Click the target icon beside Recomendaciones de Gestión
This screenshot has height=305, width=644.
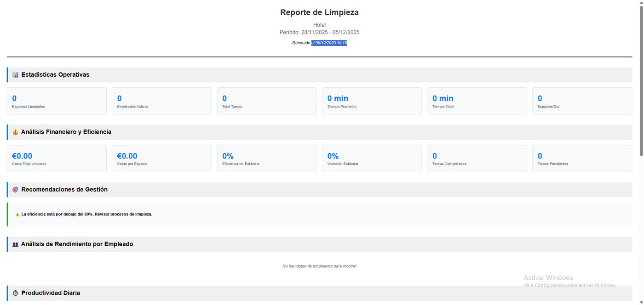(16, 190)
